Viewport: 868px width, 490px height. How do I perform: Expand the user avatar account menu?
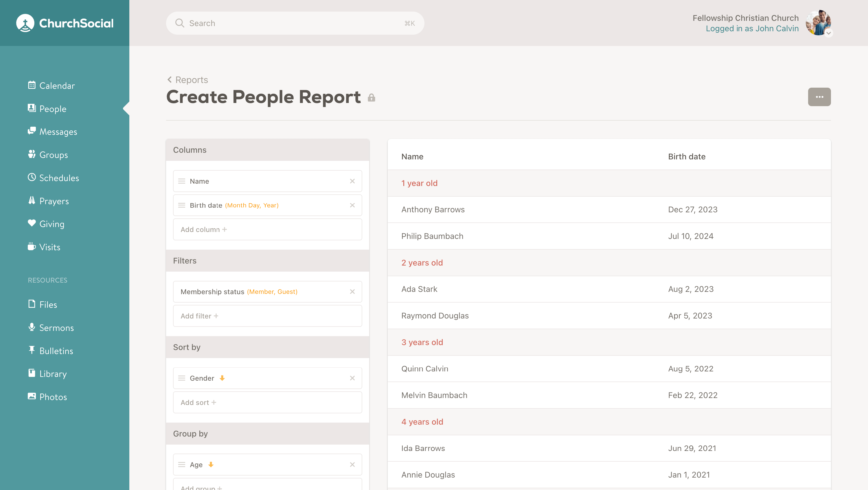818,23
